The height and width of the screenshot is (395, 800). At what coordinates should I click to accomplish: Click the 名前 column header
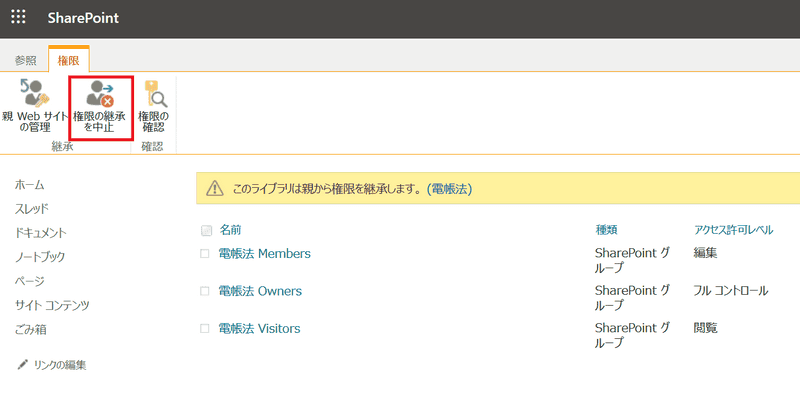click(230, 230)
